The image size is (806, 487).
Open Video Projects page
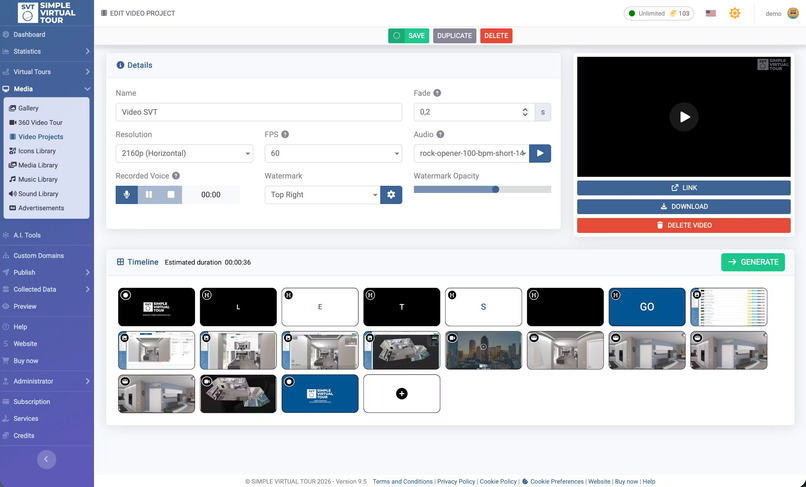41,137
